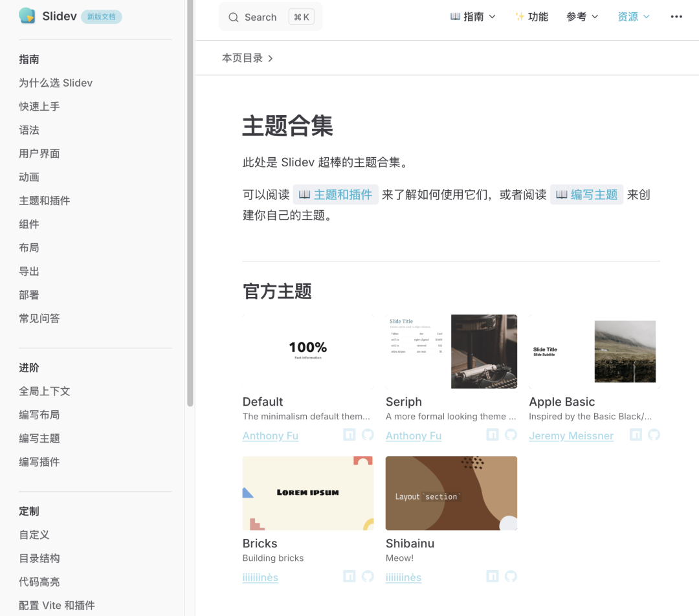Follow the 主题和插件 inline link

click(x=336, y=195)
